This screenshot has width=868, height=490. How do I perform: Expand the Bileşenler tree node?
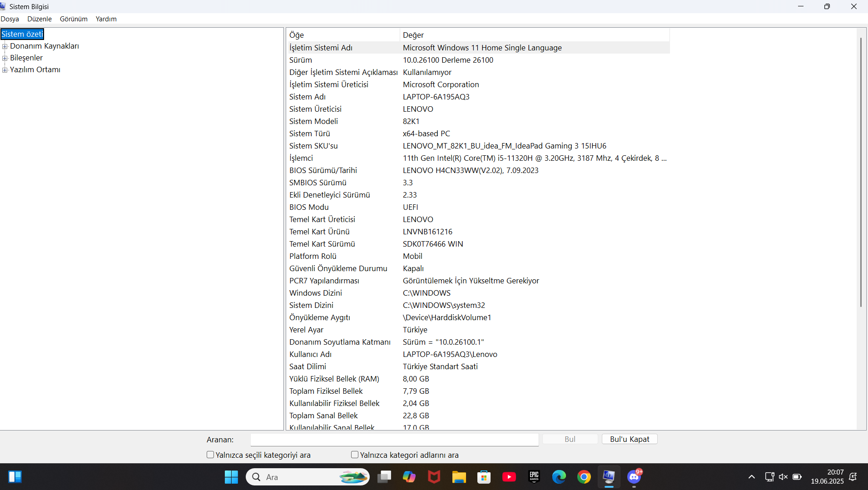tap(5, 58)
